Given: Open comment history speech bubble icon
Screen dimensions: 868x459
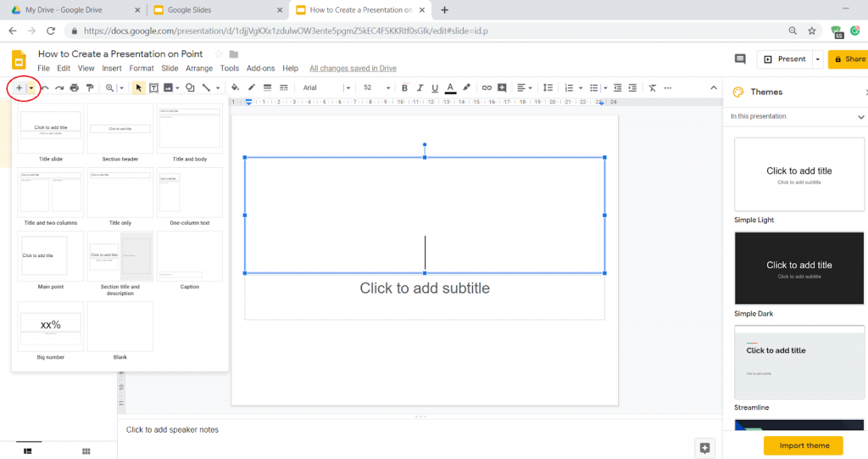Looking at the screenshot, I should (x=740, y=59).
